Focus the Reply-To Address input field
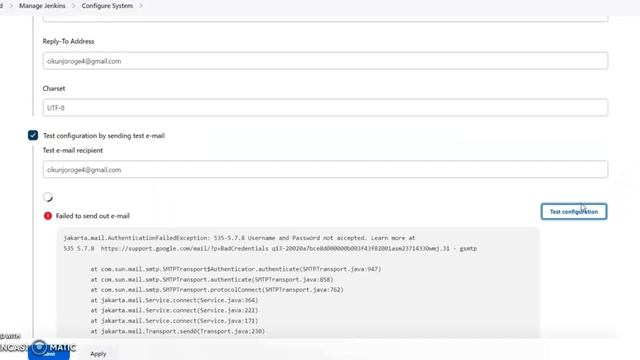The width and height of the screenshot is (640, 360). tap(325, 61)
